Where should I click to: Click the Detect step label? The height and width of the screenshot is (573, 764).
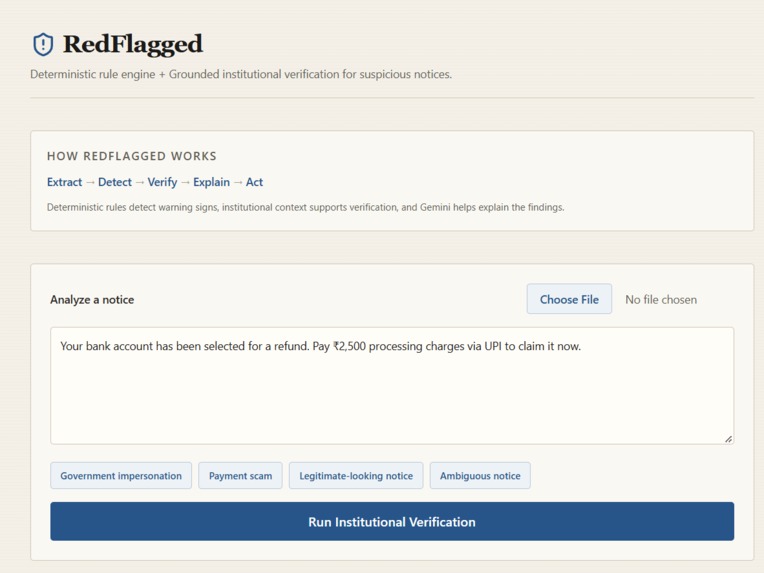(x=115, y=182)
